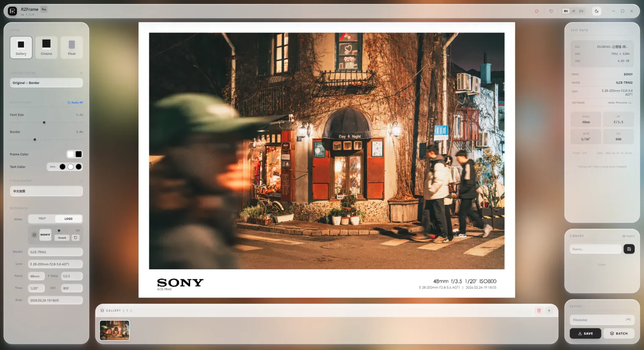Set text color to Auto
This screenshot has height=350, width=644.
[53, 167]
